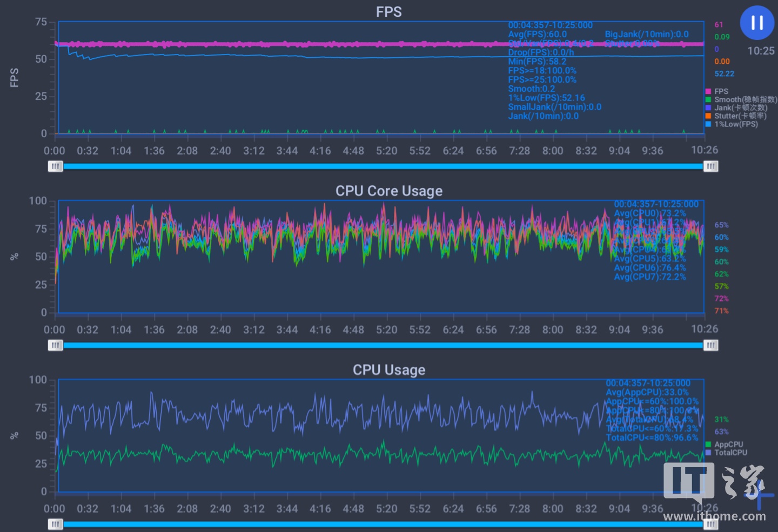778x532 pixels.
Task: Toggle the TotalCPU legend entry
Action: (708, 453)
